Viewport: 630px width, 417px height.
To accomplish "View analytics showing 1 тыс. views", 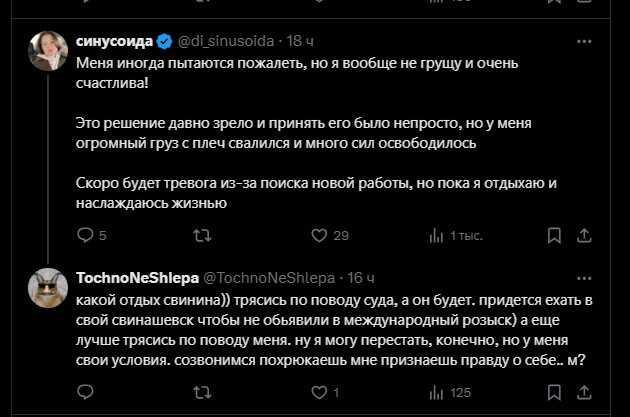I will pyautogui.click(x=436, y=235).
